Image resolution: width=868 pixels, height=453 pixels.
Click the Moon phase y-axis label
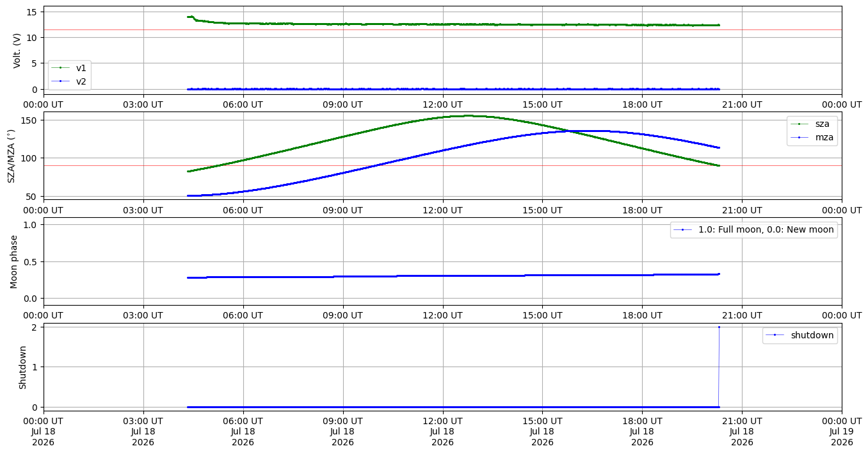click(x=14, y=261)
